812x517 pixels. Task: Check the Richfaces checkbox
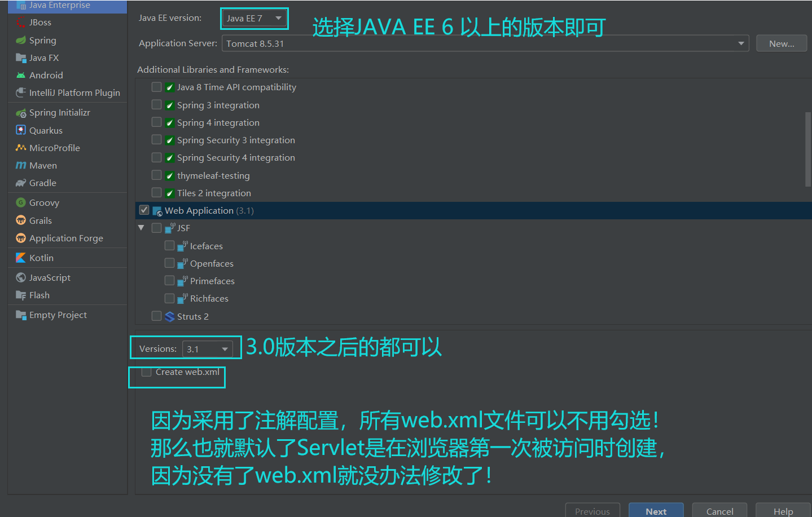[x=169, y=298]
